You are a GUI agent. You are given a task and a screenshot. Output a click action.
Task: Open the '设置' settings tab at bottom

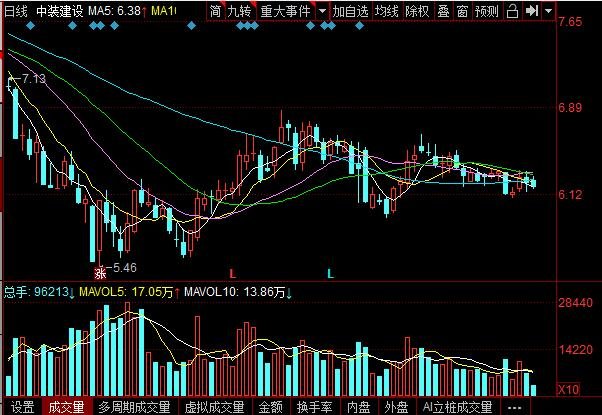click(x=22, y=407)
